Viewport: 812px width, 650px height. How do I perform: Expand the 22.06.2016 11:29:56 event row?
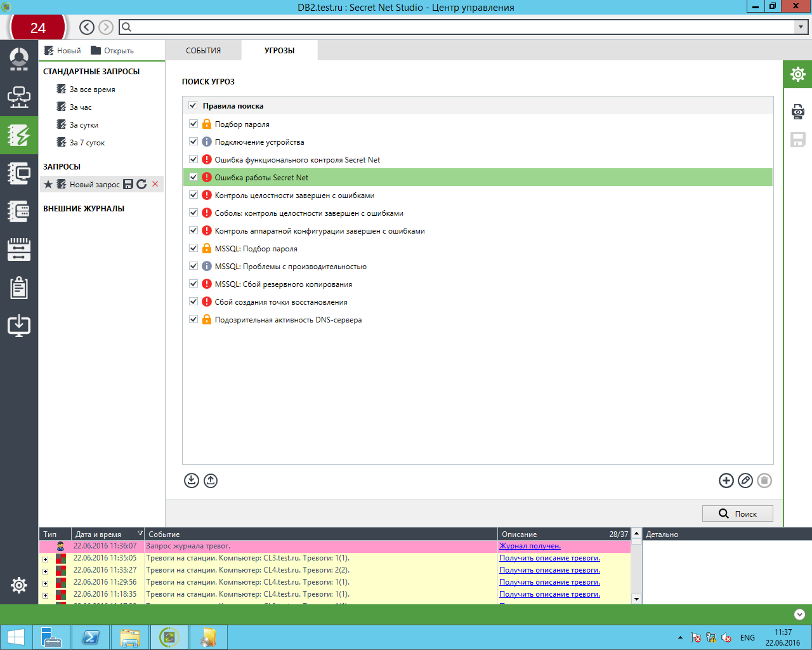point(45,583)
